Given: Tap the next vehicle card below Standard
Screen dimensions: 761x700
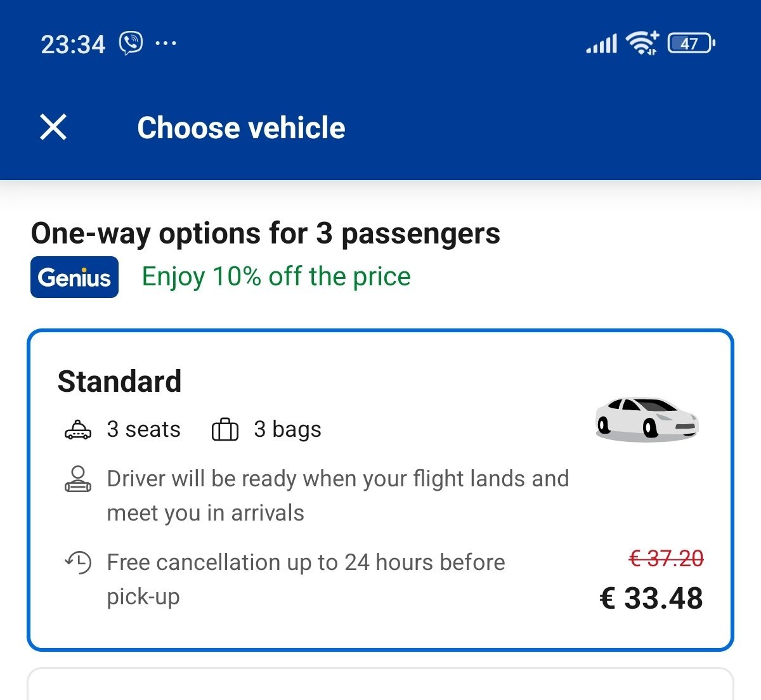Looking at the screenshot, I should click(x=380, y=685).
